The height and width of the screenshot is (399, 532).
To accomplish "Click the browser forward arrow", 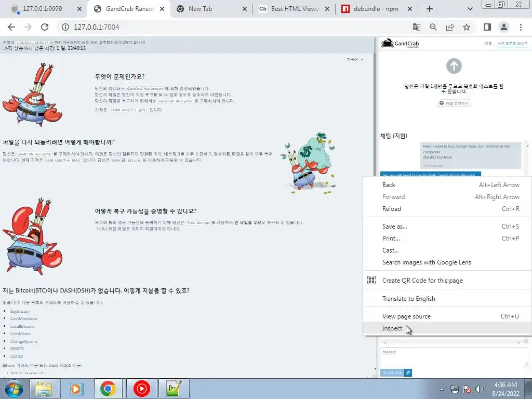I will tap(28, 27).
